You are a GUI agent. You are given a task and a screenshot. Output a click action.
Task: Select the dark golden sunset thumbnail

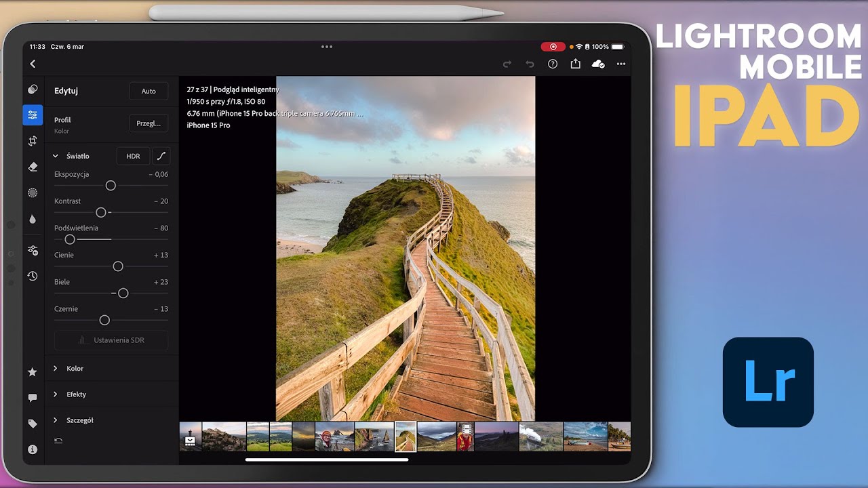tap(303, 436)
